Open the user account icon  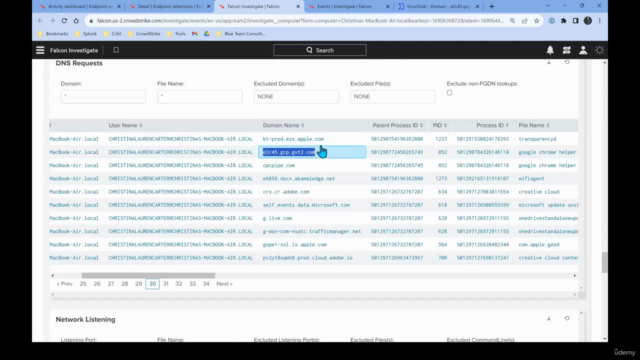pyautogui.click(x=583, y=50)
